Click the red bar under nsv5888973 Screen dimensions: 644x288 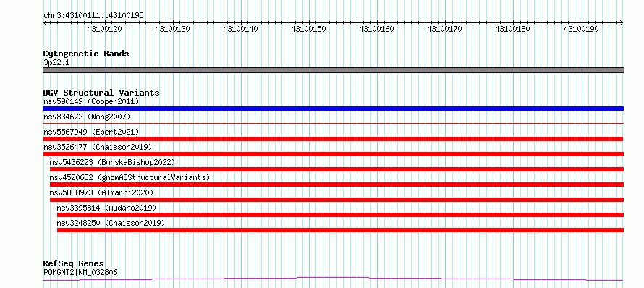336,200
